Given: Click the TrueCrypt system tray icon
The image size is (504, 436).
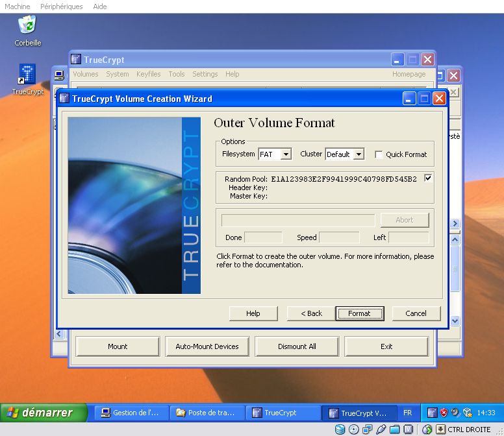Looking at the screenshot, I should pyautogui.click(x=433, y=413).
